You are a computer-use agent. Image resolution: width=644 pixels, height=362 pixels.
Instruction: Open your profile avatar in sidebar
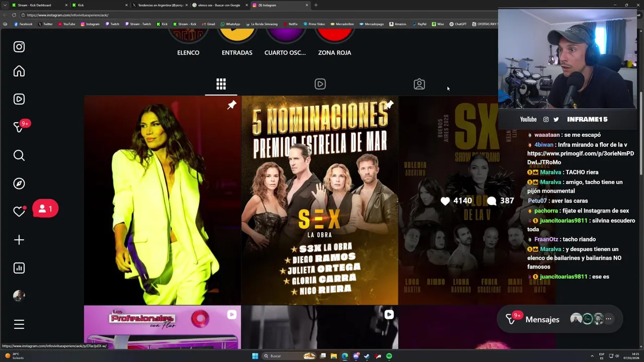[19, 296]
